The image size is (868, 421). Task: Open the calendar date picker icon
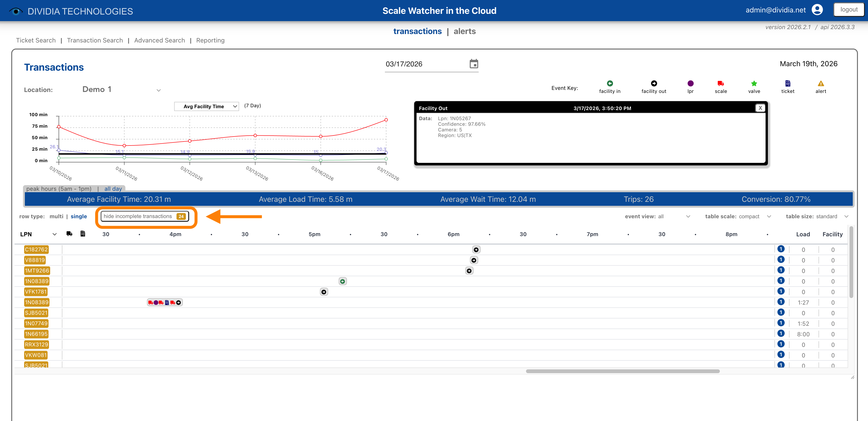pos(473,64)
